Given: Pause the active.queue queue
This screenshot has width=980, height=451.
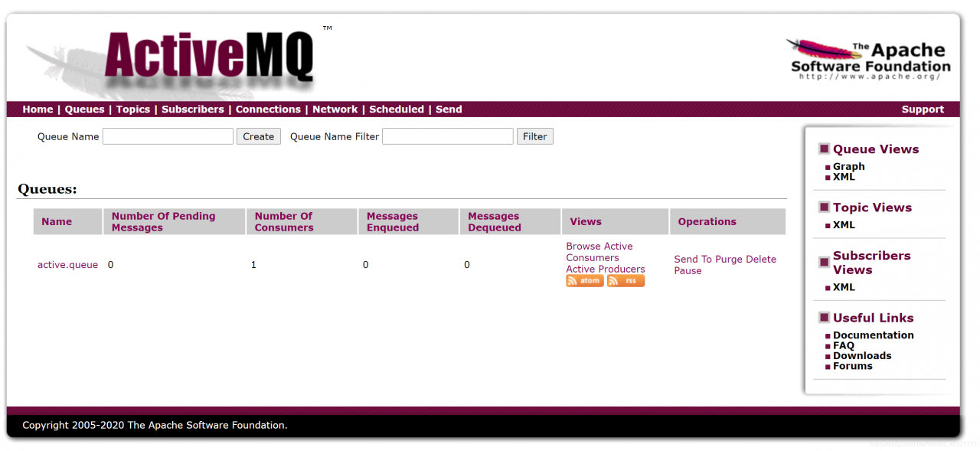Looking at the screenshot, I should 688,271.
